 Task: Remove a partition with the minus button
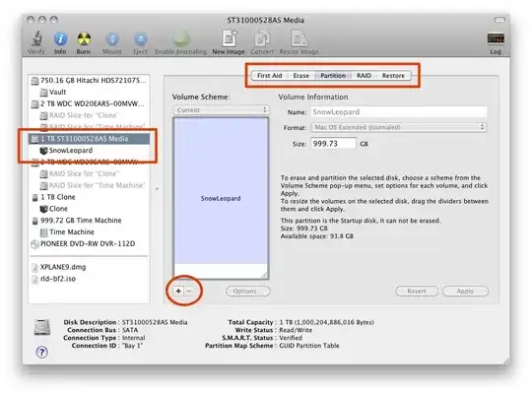[x=189, y=291]
